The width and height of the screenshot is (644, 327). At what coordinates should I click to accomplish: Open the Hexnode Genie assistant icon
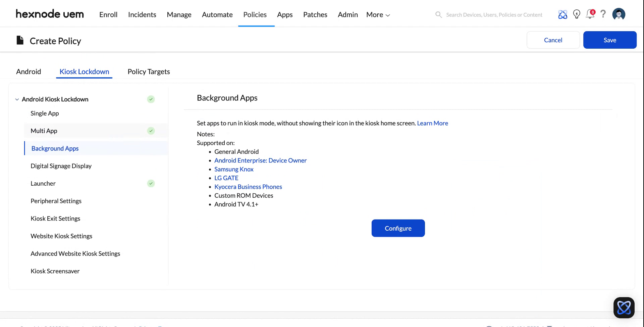(562, 14)
